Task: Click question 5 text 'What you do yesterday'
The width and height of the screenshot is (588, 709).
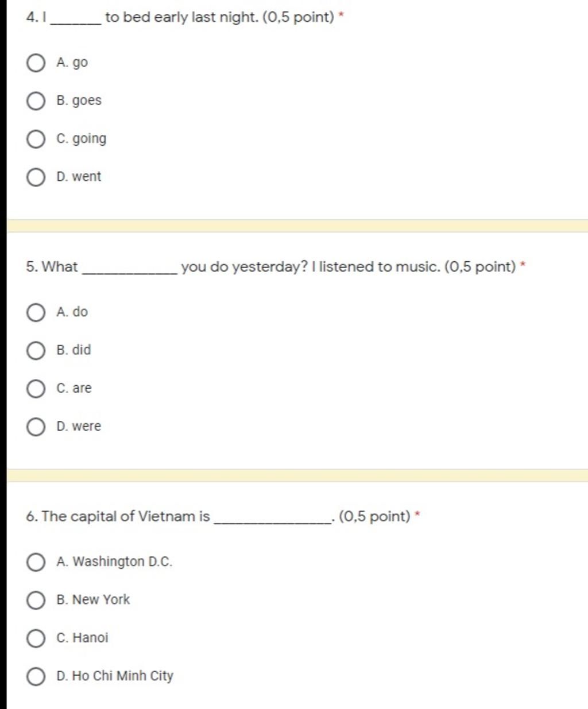Action: [271, 267]
